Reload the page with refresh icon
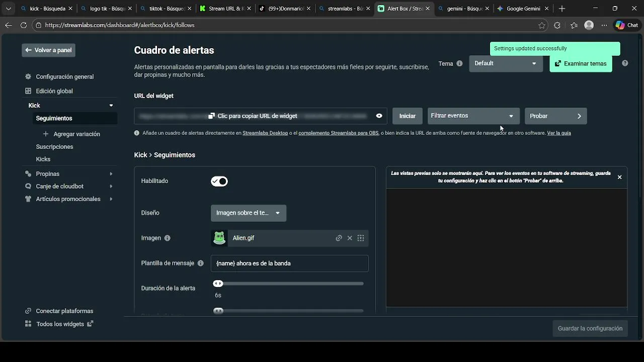Viewport: 644px width, 362px height. [x=24, y=25]
